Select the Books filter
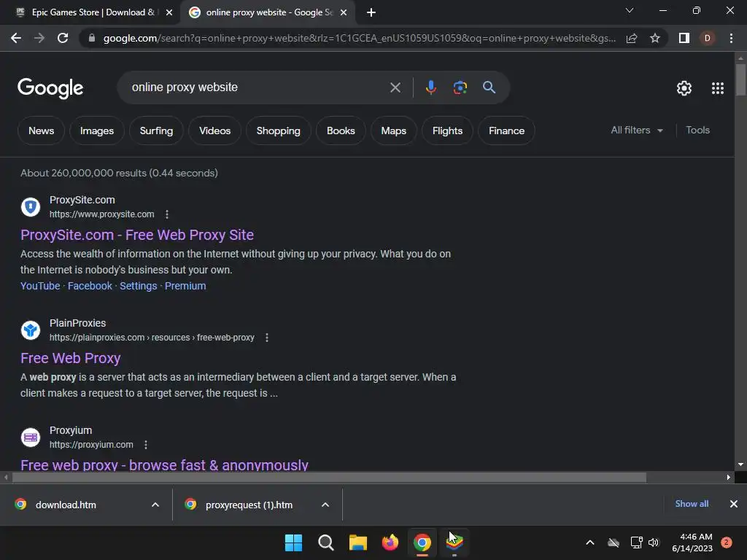747x560 pixels. pos(341,131)
